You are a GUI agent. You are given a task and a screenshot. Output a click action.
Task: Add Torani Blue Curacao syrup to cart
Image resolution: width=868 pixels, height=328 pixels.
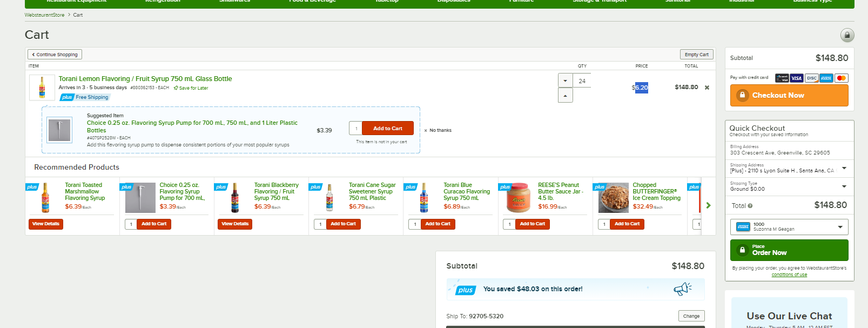(438, 224)
